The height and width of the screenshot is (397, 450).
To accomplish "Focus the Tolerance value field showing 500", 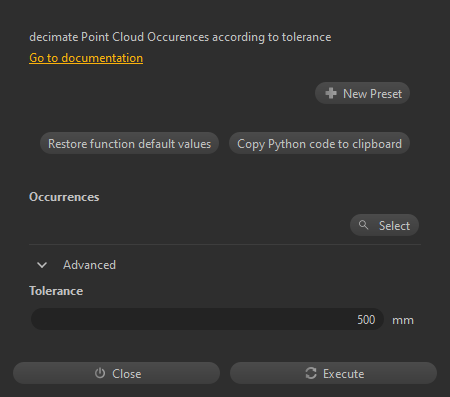I will [207, 319].
